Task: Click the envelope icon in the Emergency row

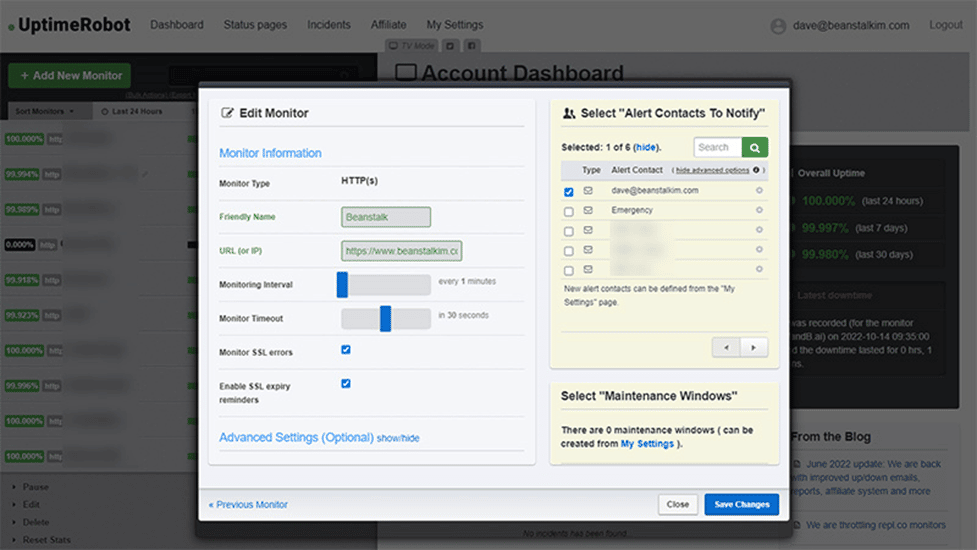Action: tap(588, 210)
